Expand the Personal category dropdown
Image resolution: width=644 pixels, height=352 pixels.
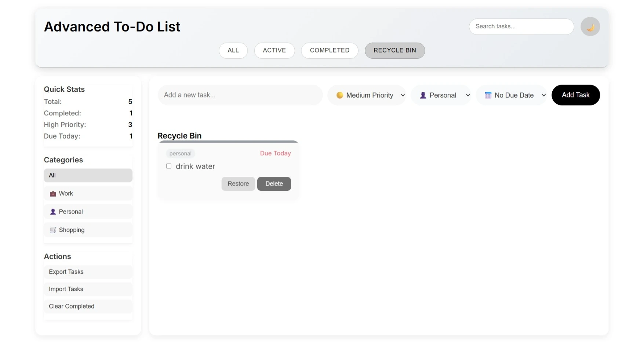click(x=441, y=95)
